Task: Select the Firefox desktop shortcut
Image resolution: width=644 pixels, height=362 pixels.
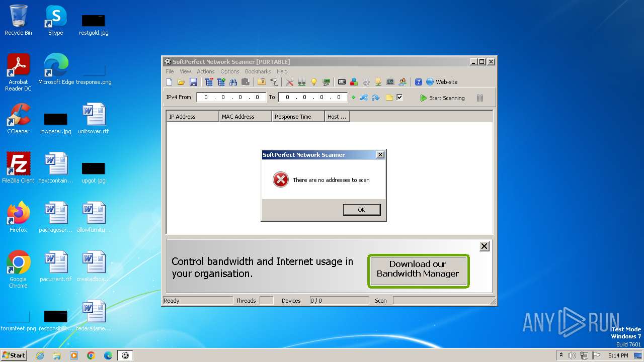Action: (x=18, y=217)
